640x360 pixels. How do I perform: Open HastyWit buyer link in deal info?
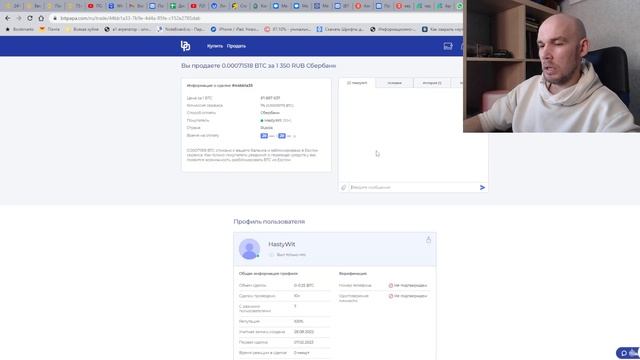[273, 120]
